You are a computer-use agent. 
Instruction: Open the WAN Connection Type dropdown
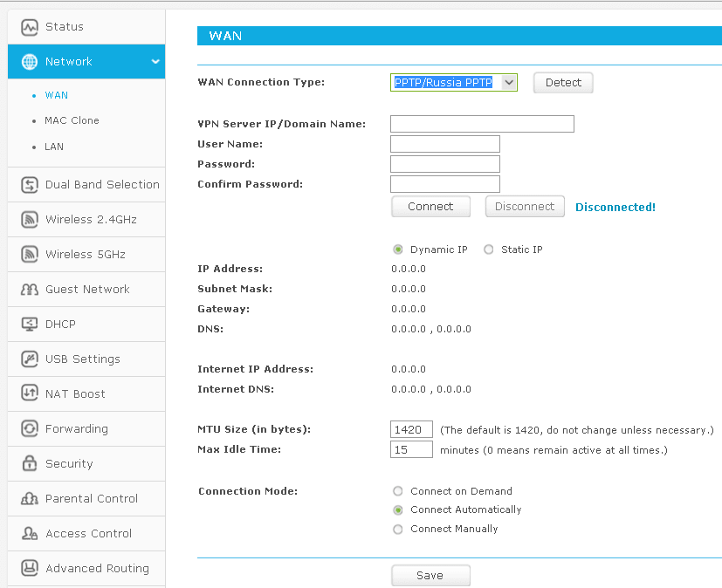454,83
